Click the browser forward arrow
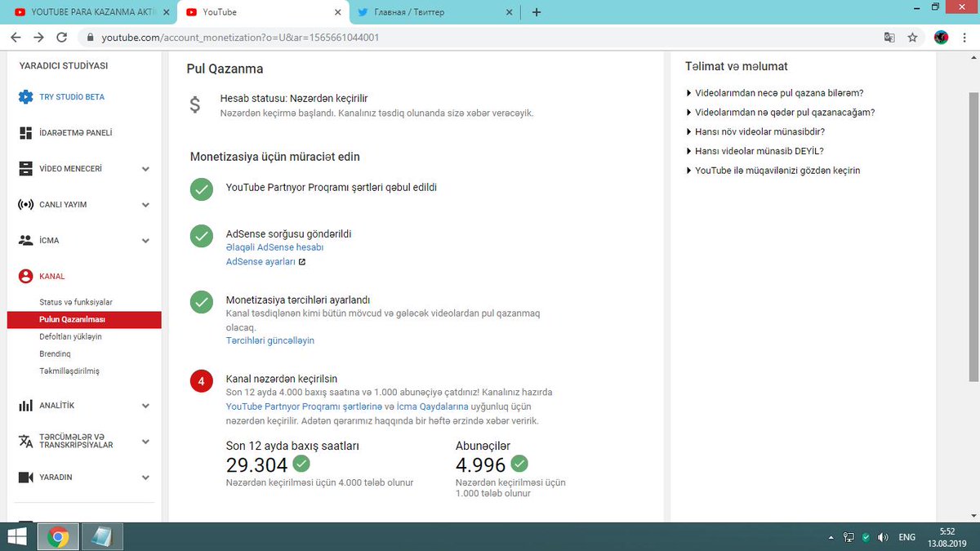 (38, 38)
